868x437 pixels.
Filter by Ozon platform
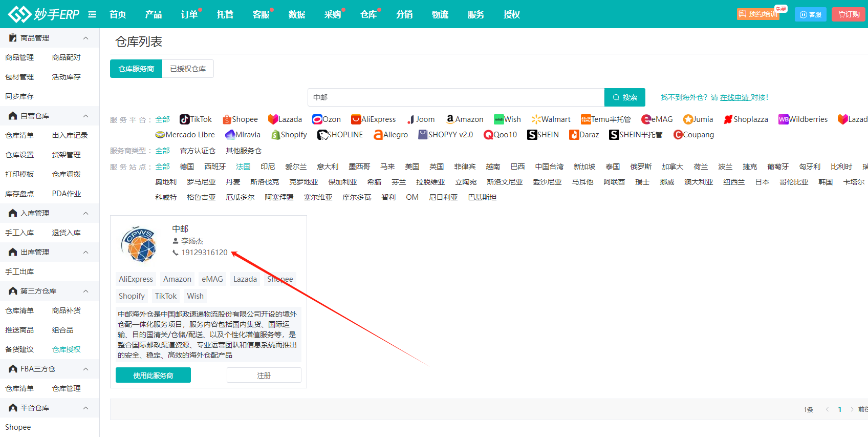[x=327, y=119]
